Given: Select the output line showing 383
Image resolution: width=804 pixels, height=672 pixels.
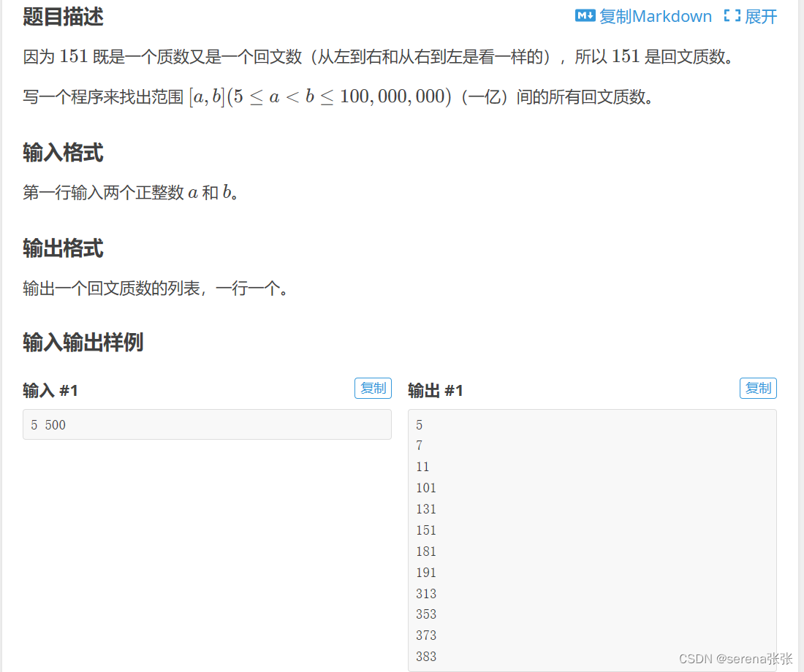Looking at the screenshot, I should [425, 656].
